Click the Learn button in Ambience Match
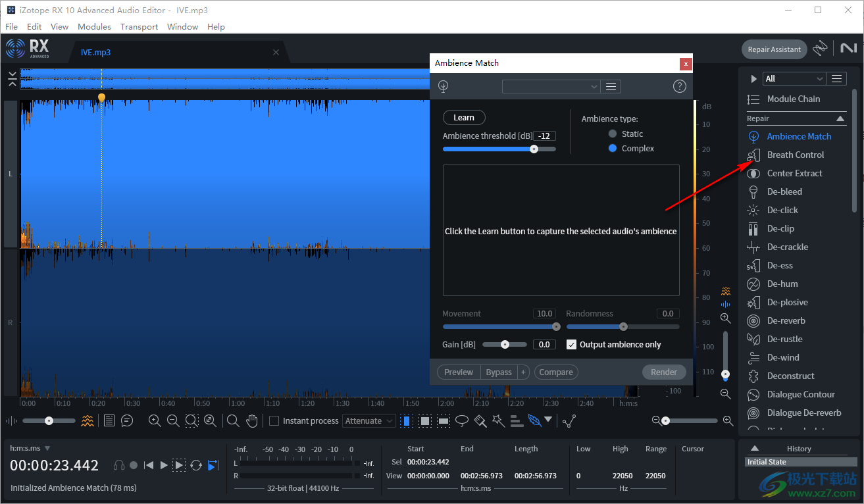864x504 pixels. tap(463, 117)
